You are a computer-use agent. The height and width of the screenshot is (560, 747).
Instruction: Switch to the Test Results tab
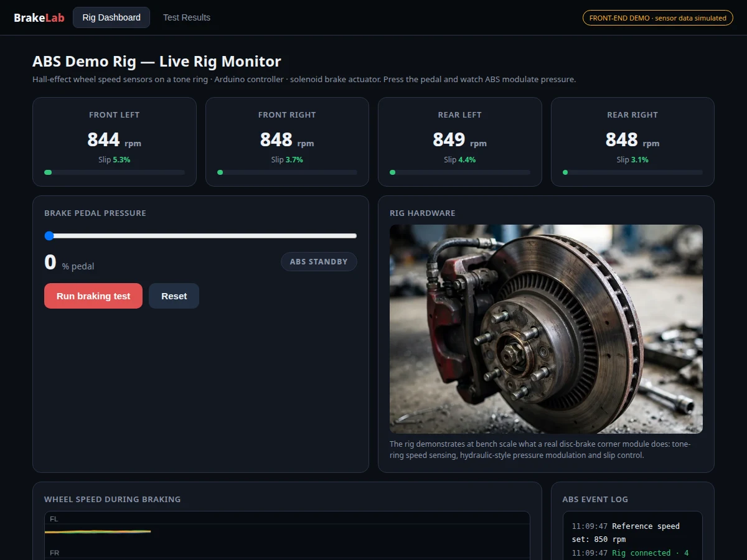tap(187, 17)
